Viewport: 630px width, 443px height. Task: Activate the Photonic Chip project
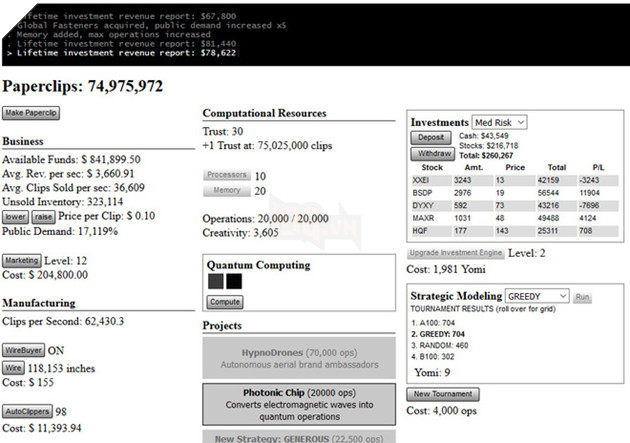(x=300, y=403)
